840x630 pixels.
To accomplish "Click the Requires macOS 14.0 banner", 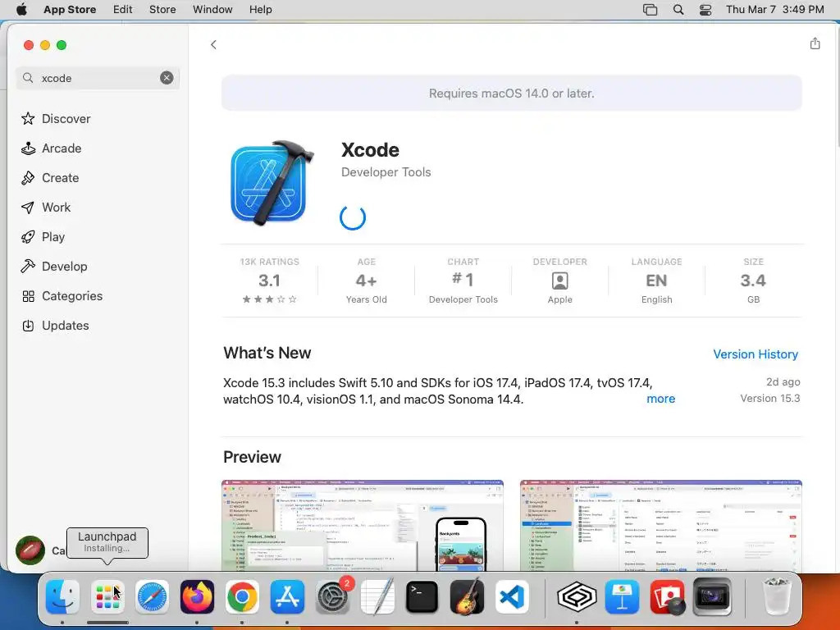I will click(512, 94).
